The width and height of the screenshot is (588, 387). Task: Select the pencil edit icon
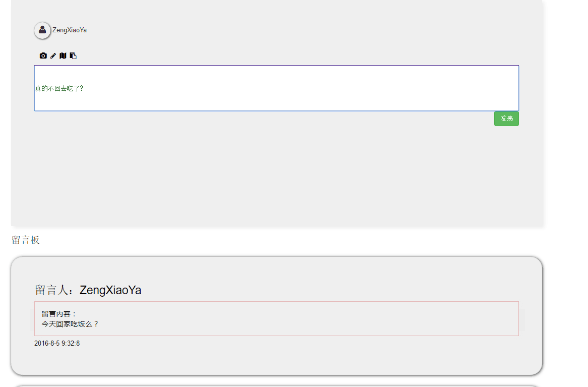pyautogui.click(x=53, y=56)
